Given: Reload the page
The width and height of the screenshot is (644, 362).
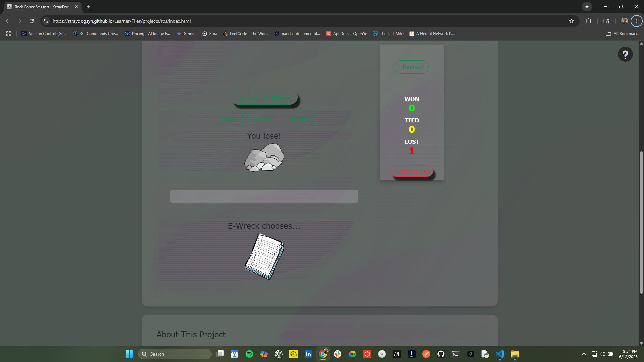Looking at the screenshot, I should coord(32,21).
